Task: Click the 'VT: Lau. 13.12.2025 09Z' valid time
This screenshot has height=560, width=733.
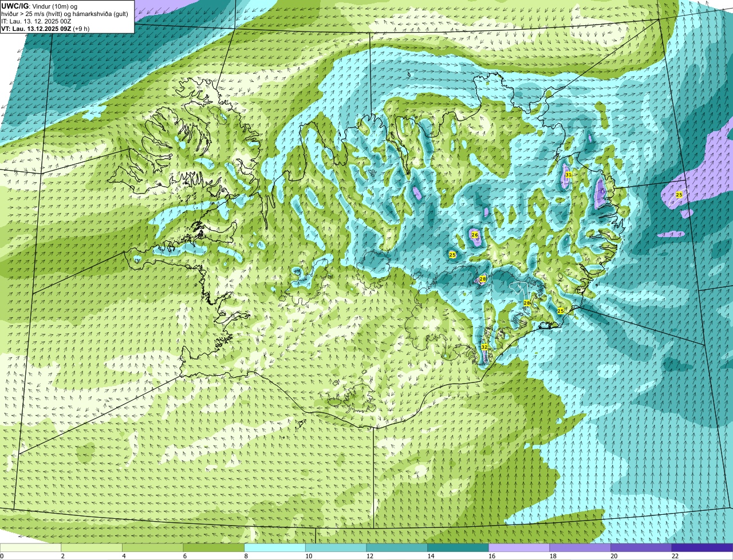Action: coord(37,29)
